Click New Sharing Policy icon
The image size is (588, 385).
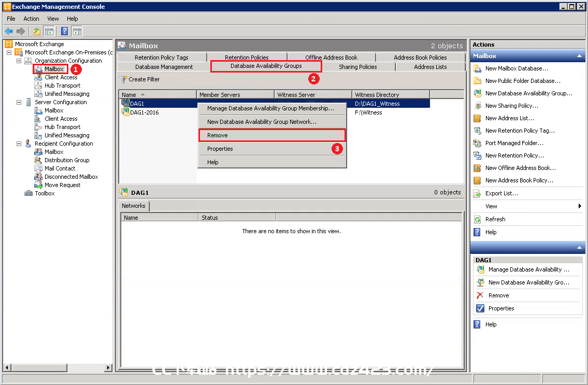(x=477, y=106)
